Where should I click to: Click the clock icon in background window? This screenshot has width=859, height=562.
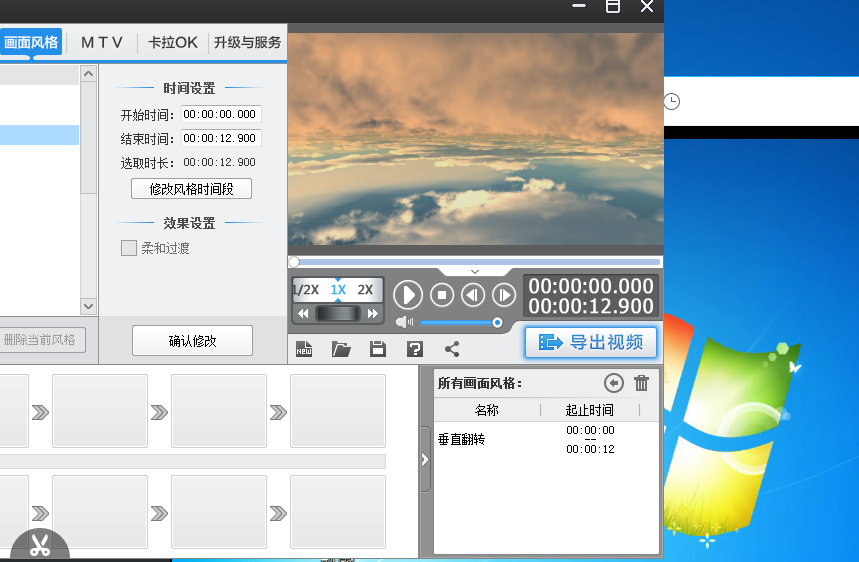672,101
